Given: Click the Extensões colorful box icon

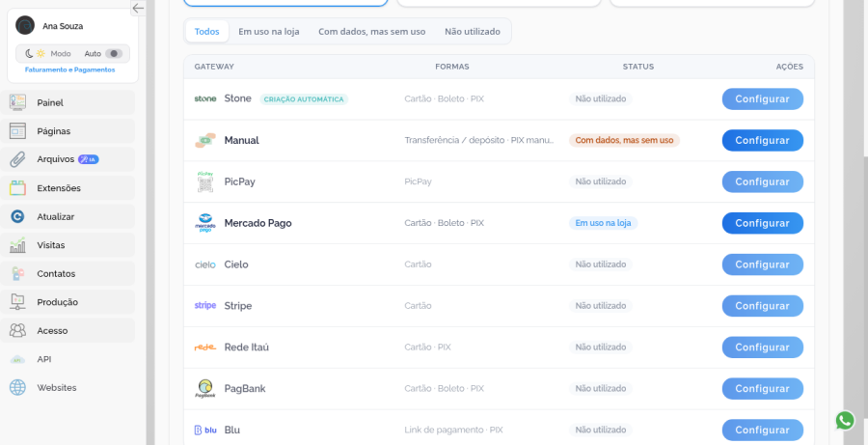Looking at the screenshot, I should (17, 188).
